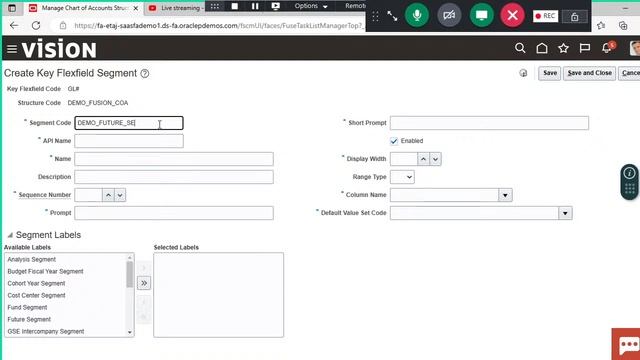
Task: Open the Default Value Set Code dropdown
Action: click(x=565, y=213)
